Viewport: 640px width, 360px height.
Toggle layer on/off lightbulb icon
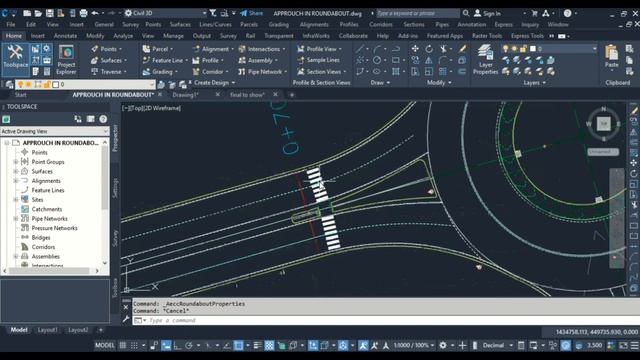tap(505, 49)
